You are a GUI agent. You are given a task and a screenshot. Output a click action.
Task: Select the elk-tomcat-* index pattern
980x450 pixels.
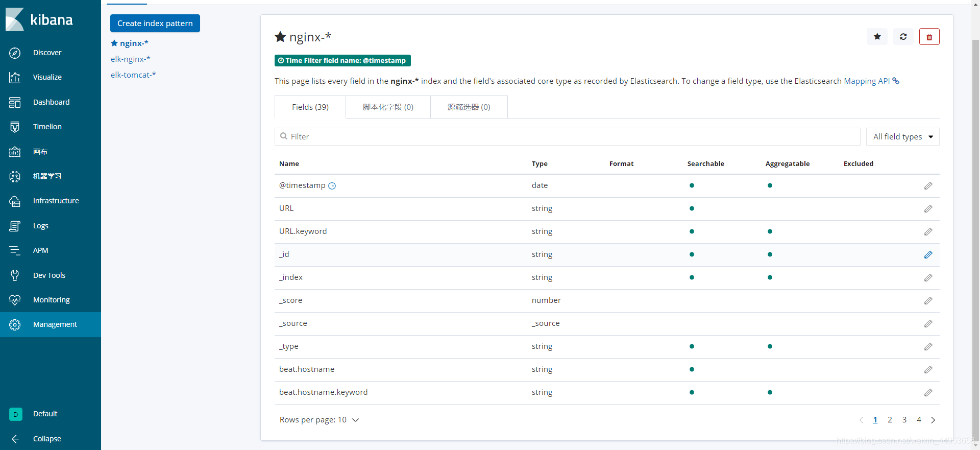click(x=133, y=75)
